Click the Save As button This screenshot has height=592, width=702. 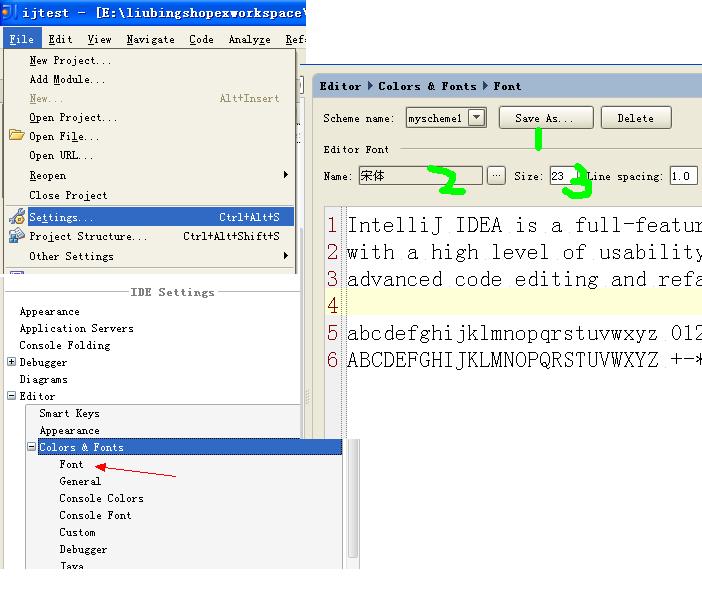click(x=545, y=118)
